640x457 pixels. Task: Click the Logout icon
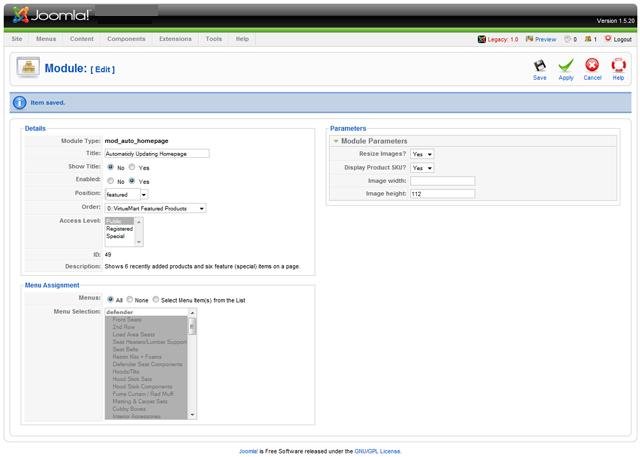point(608,39)
